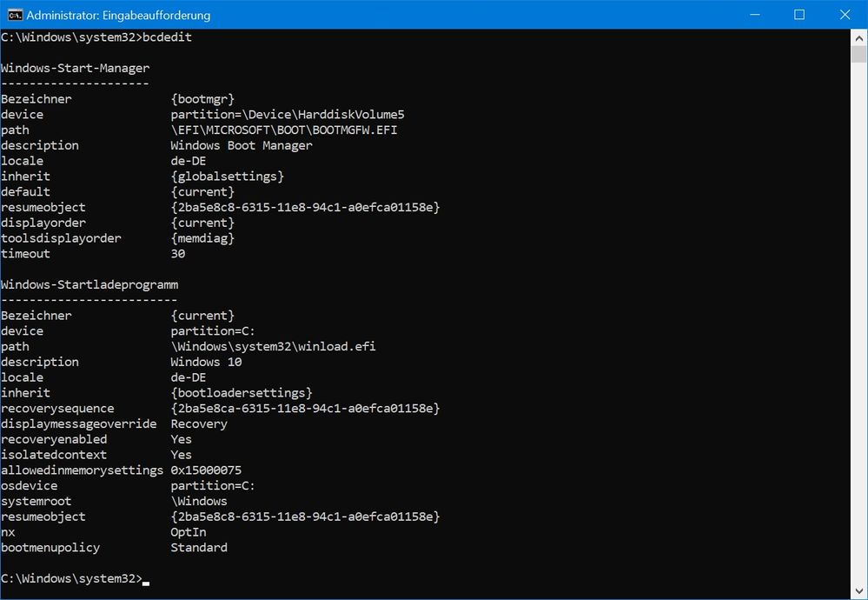Click the 'Windows Boot Manager' description text
Image resolution: width=868 pixels, height=600 pixels.
241,145
